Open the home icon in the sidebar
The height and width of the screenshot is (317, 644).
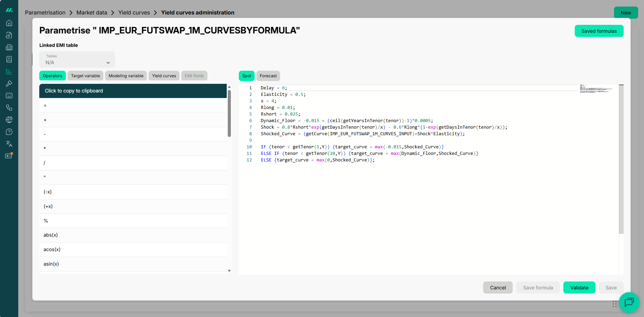point(9,23)
